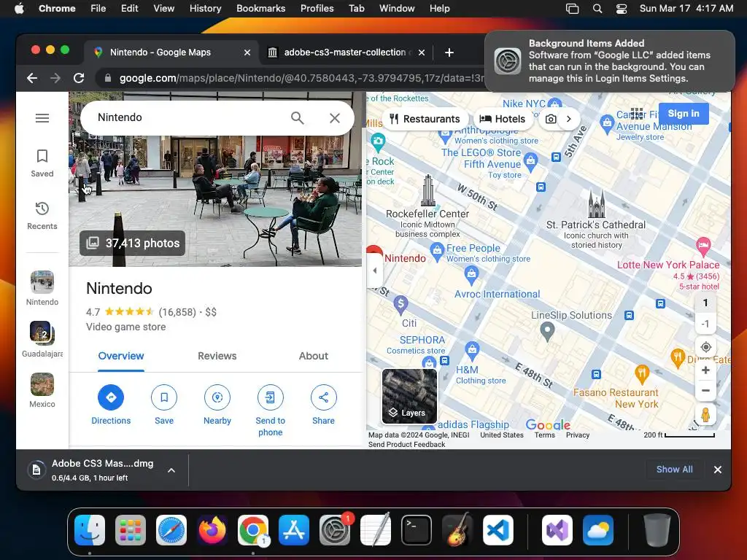This screenshot has width=747, height=560.
Task: Open the Bookmarks menu
Action: [260, 8]
